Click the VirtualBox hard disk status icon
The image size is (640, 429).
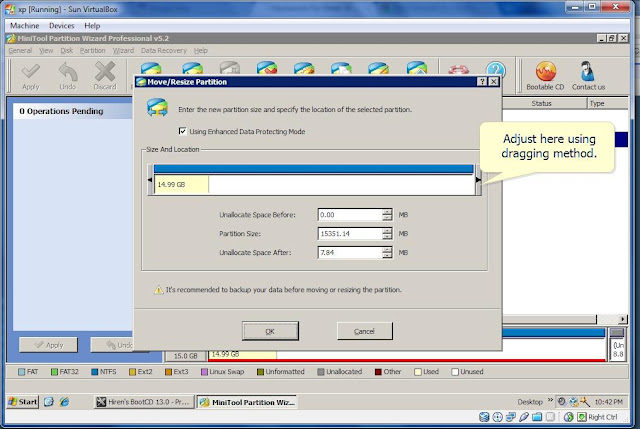point(484,417)
